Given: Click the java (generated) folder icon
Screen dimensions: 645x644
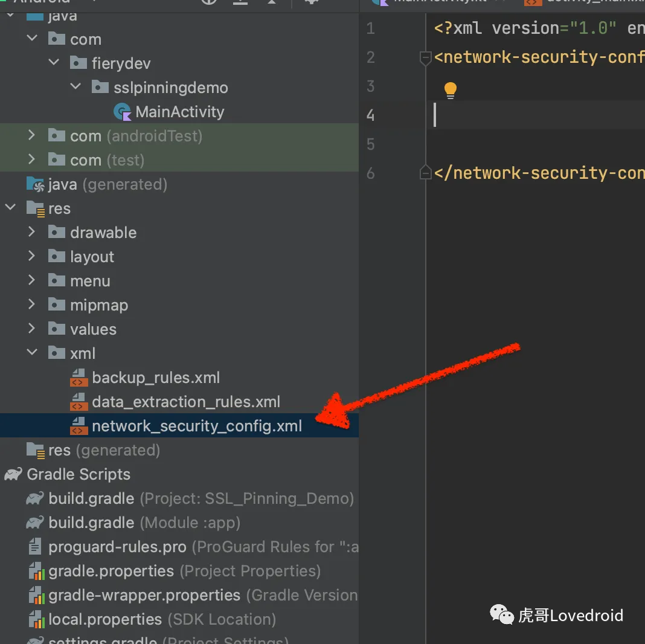Looking at the screenshot, I should click(36, 184).
